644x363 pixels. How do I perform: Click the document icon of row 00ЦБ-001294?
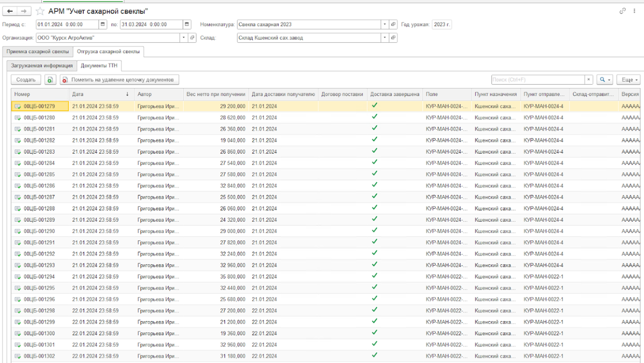point(18,276)
